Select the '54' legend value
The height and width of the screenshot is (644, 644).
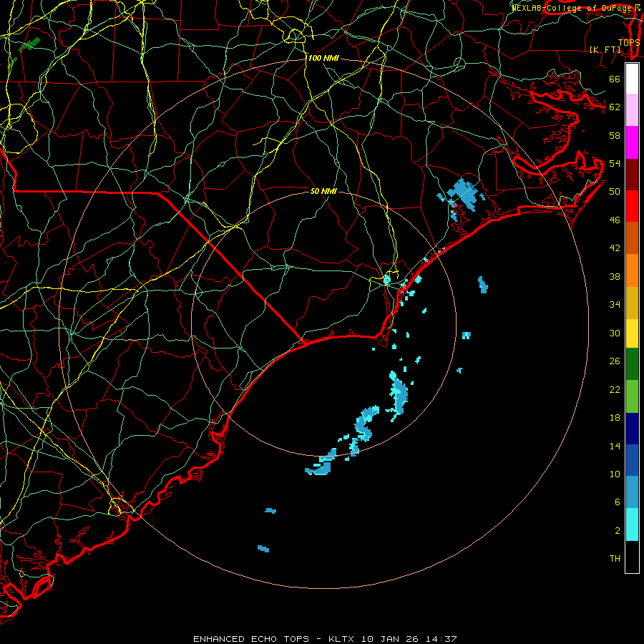(615, 163)
